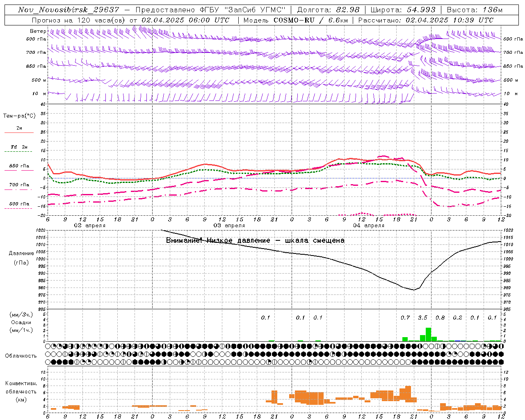Click the precipitation value 3.5
Screen dimensions: 525x420
(422, 317)
